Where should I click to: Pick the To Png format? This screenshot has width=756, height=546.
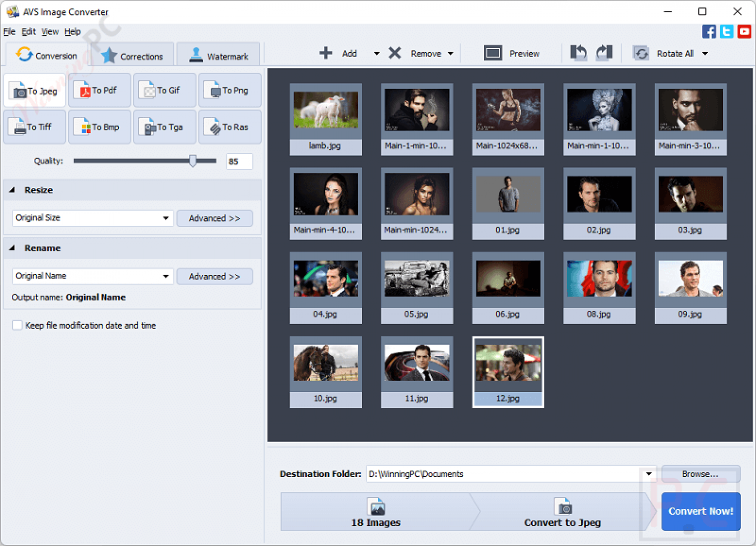pos(229,91)
